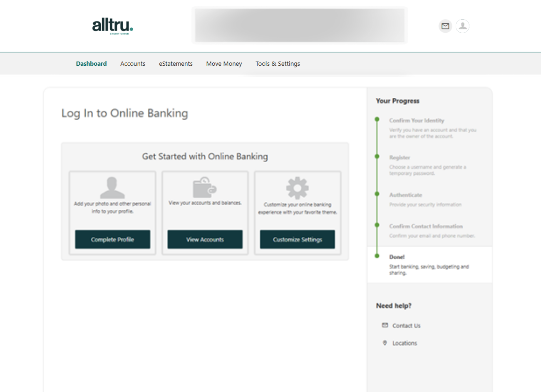The height and width of the screenshot is (392, 541).
Task: Expand the Confirm Contact Information step
Action: point(426,226)
